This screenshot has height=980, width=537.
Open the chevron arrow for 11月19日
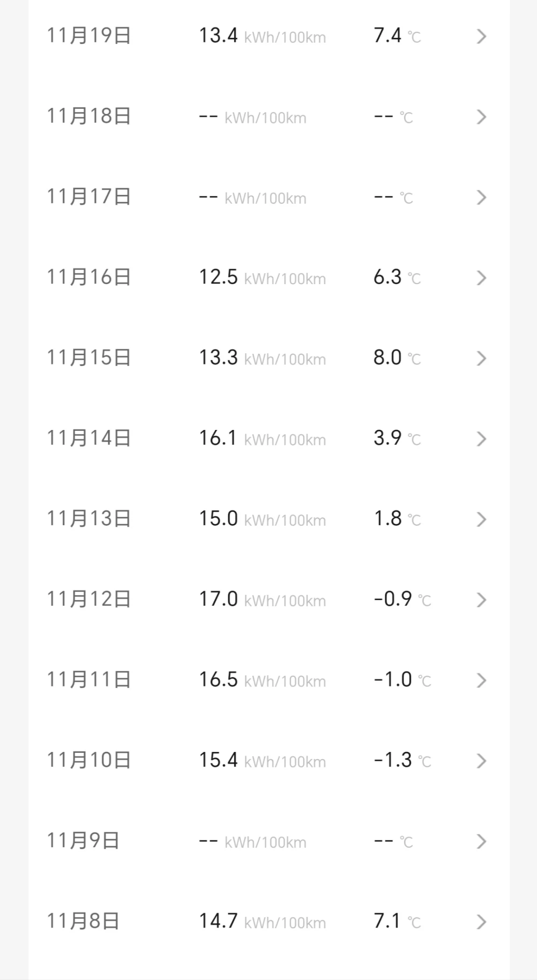point(481,36)
